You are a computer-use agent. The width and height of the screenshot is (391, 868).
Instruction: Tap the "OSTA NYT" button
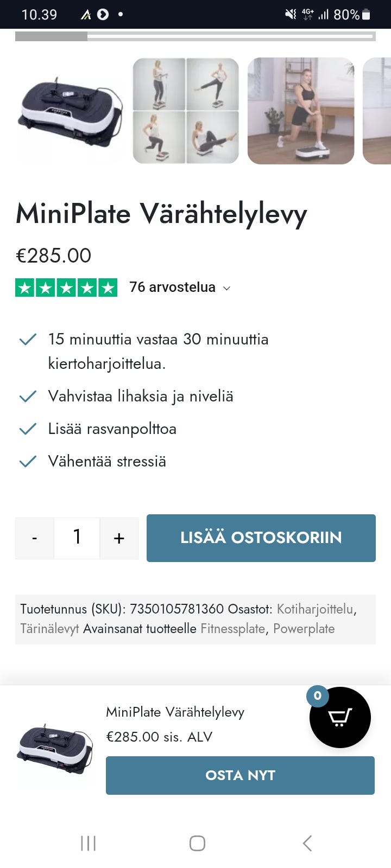(x=240, y=775)
